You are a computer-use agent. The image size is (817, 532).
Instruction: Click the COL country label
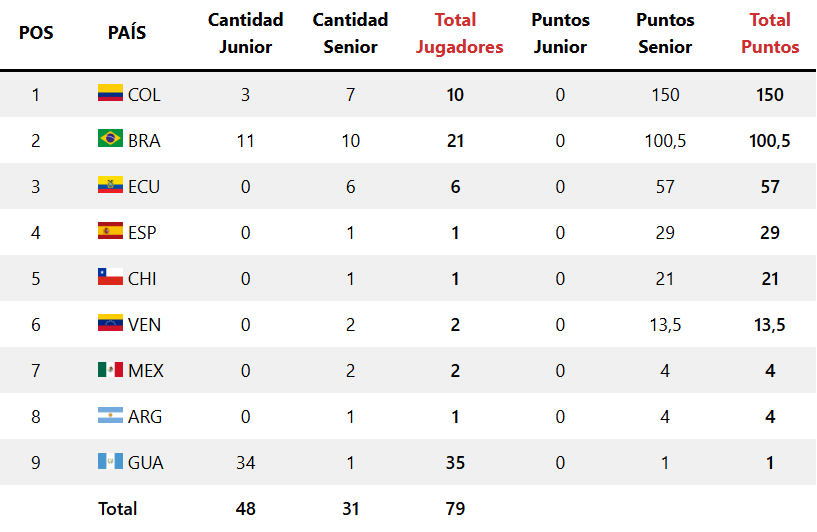pos(144,95)
